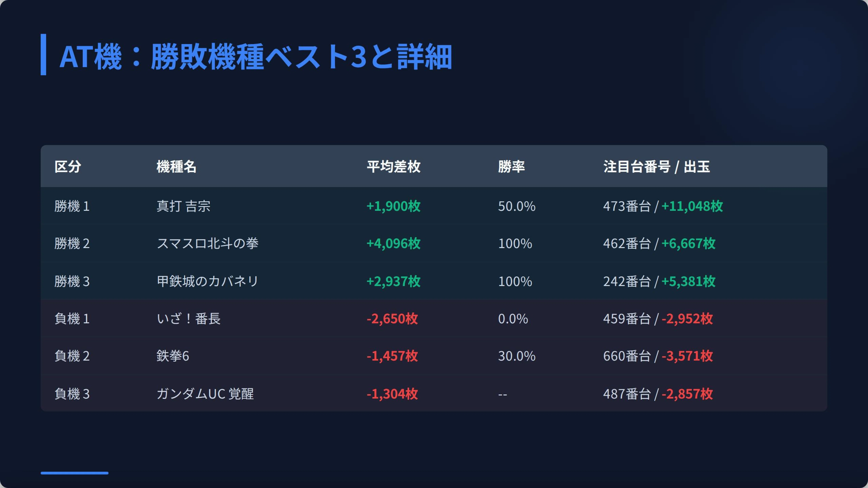Select the 注目台番号 / 出玉 column header
Screen dimensions: 868x488
(656, 166)
